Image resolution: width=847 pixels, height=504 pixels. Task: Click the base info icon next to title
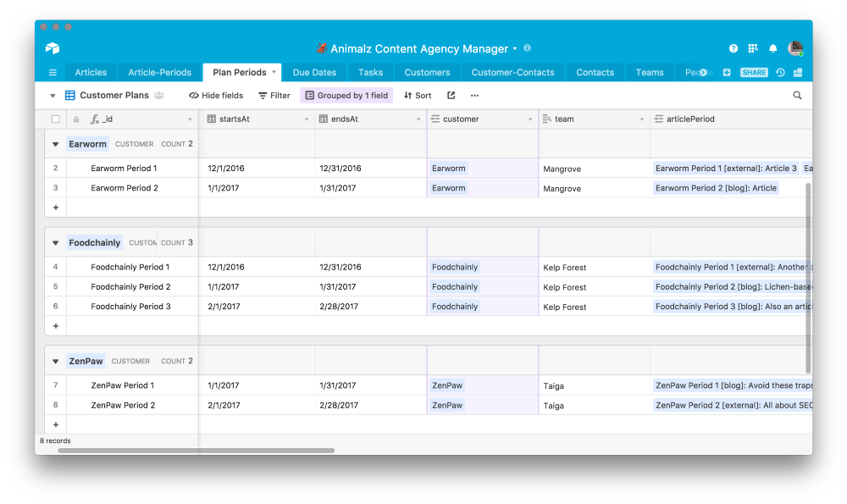pos(527,48)
